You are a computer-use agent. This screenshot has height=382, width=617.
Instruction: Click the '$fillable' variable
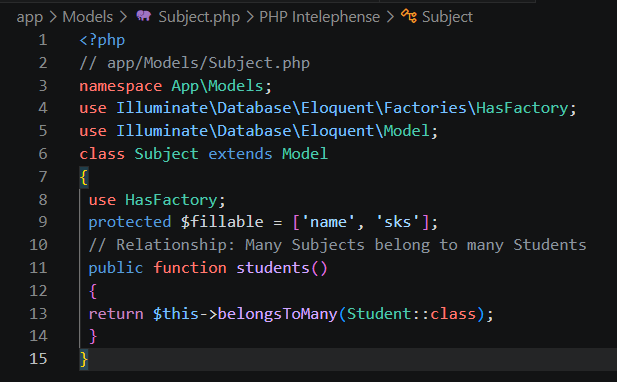(222, 222)
